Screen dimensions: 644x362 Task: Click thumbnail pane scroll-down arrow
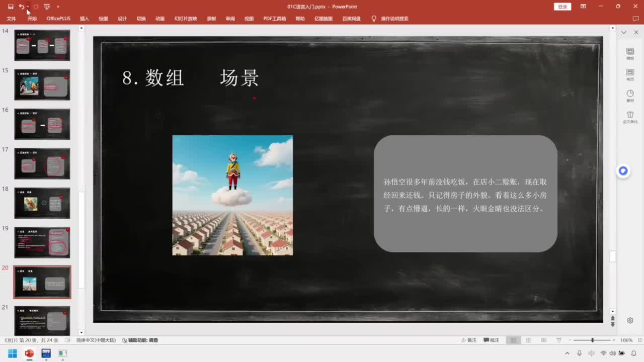click(x=82, y=332)
